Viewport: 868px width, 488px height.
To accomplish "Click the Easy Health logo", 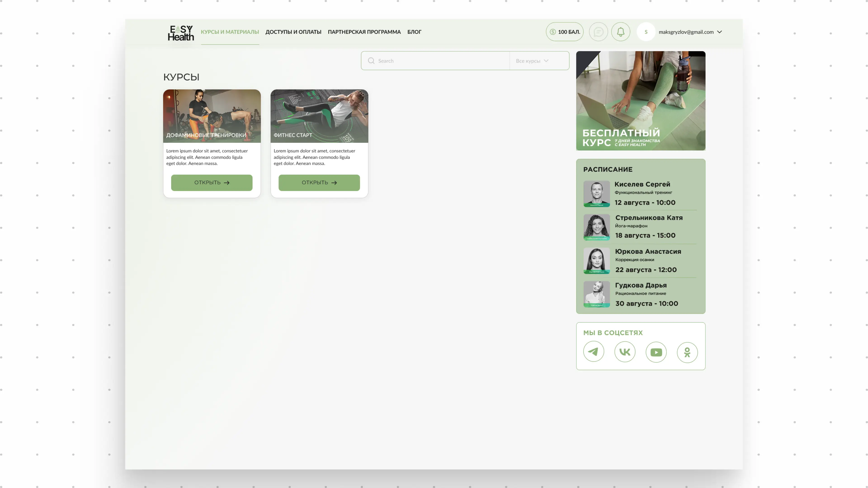I will pos(181,33).
